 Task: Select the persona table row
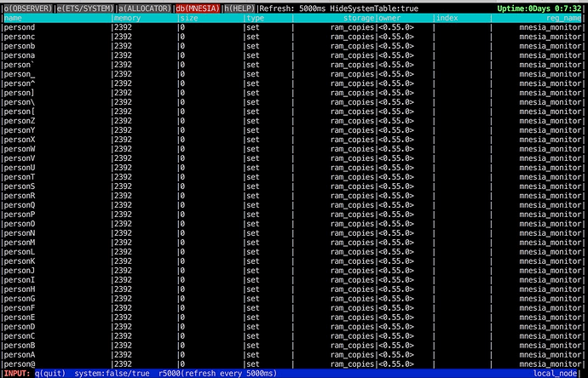[292, 55]
